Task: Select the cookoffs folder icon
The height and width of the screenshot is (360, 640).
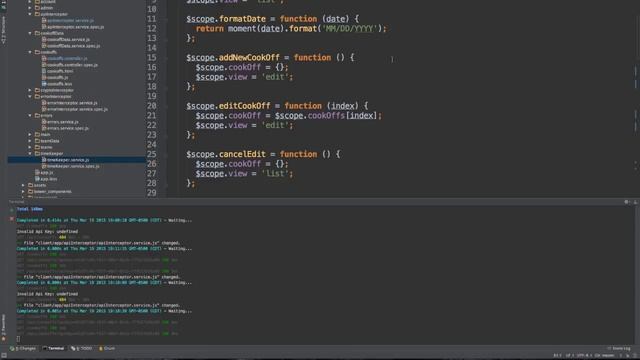Action: (37, 52)
